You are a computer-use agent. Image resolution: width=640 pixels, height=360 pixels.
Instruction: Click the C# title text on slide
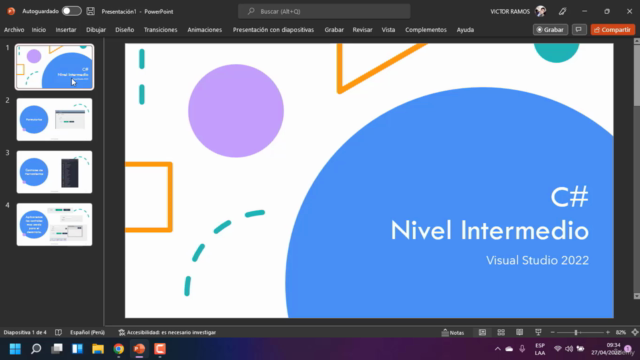[569, 197]
